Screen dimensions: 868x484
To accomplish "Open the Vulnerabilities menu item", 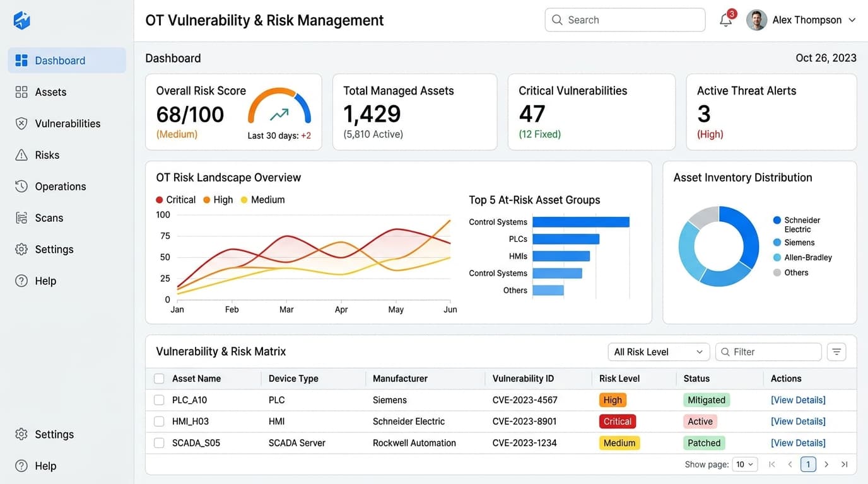I will (x=67, y=124).
